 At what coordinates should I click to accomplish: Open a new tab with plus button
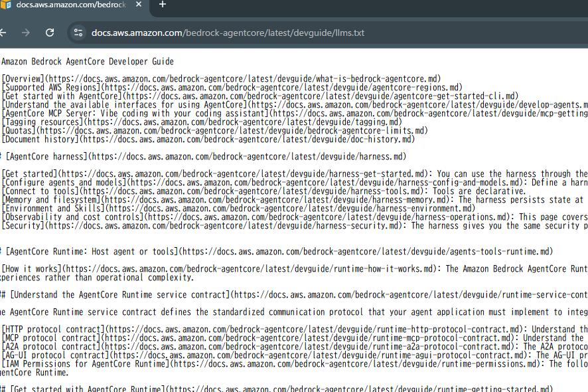click(163, 5)
